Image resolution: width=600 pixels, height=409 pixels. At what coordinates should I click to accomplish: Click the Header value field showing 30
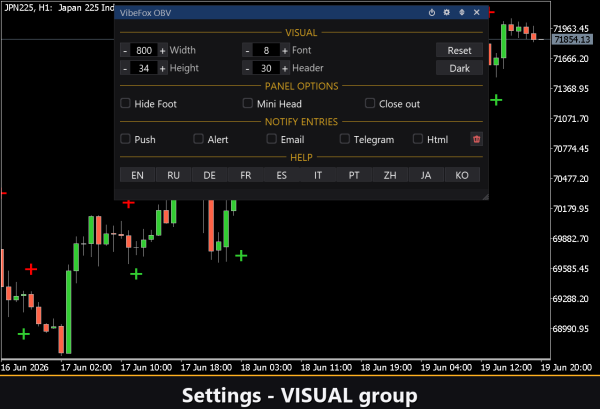tap(266, 68)
